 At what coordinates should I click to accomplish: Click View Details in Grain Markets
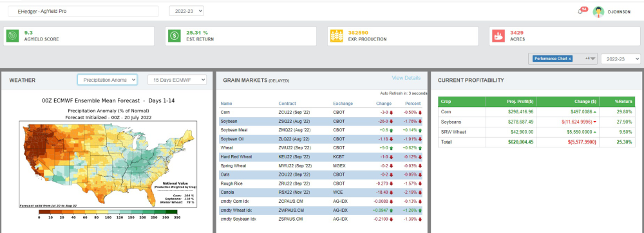406,78
